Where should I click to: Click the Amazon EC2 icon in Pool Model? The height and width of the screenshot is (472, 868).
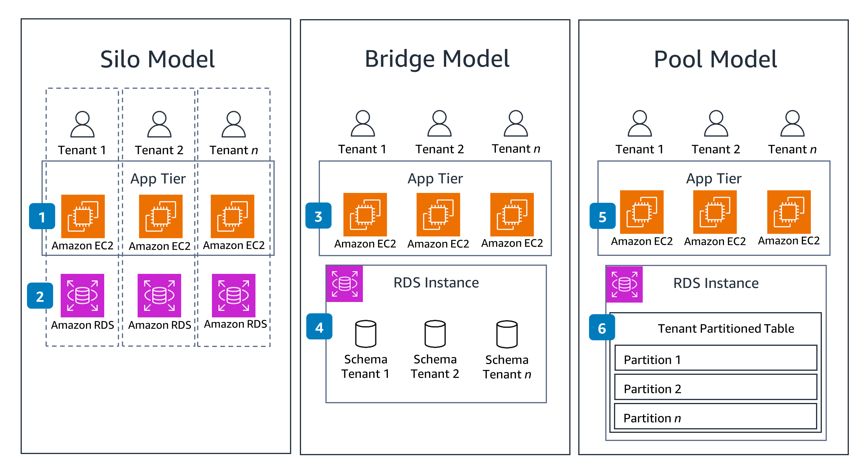[639, 210]
